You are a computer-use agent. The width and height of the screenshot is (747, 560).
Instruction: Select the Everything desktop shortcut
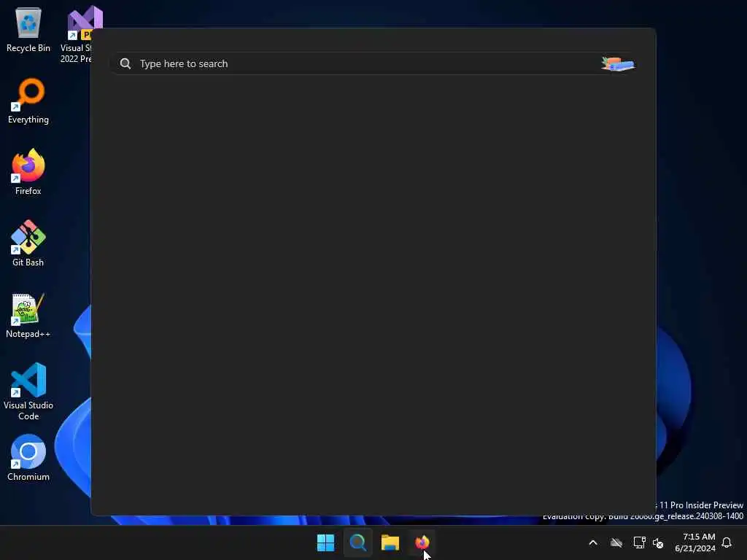[x=28, y=101]
